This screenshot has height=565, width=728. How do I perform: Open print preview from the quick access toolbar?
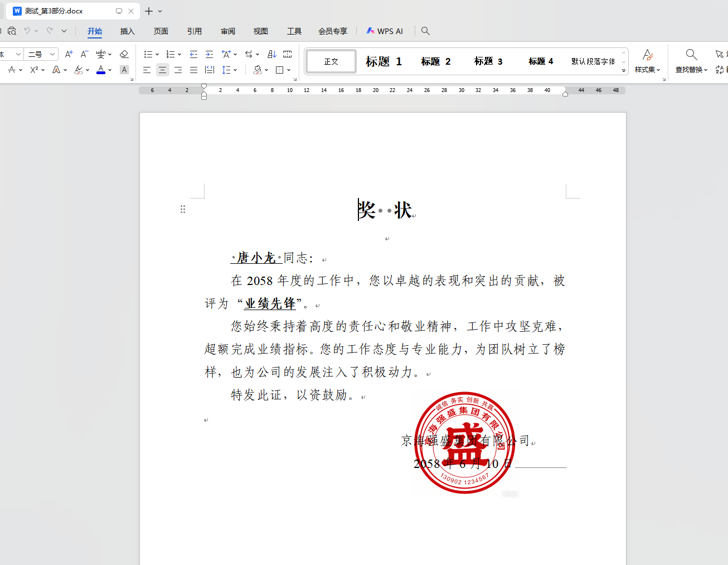[12, 31]
